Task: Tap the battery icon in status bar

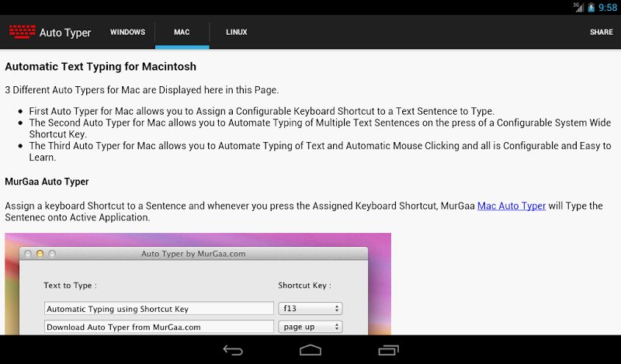Action: (592, 8)
